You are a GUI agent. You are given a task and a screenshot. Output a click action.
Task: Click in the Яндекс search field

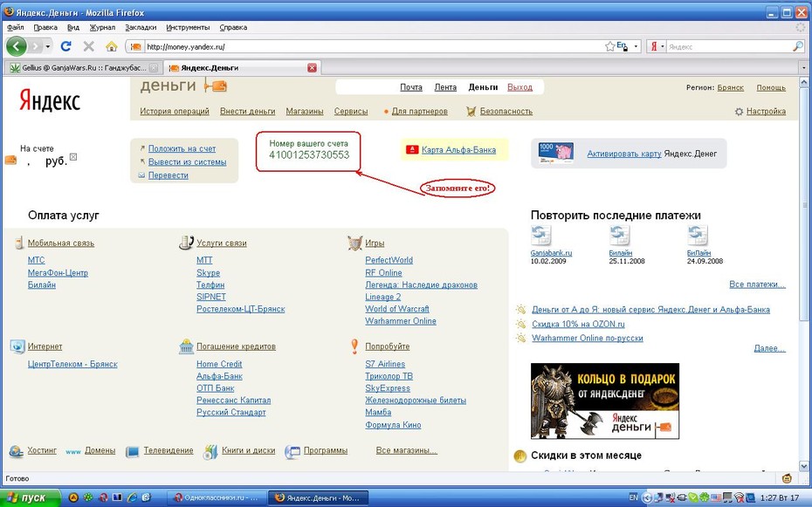coord(728,46)
